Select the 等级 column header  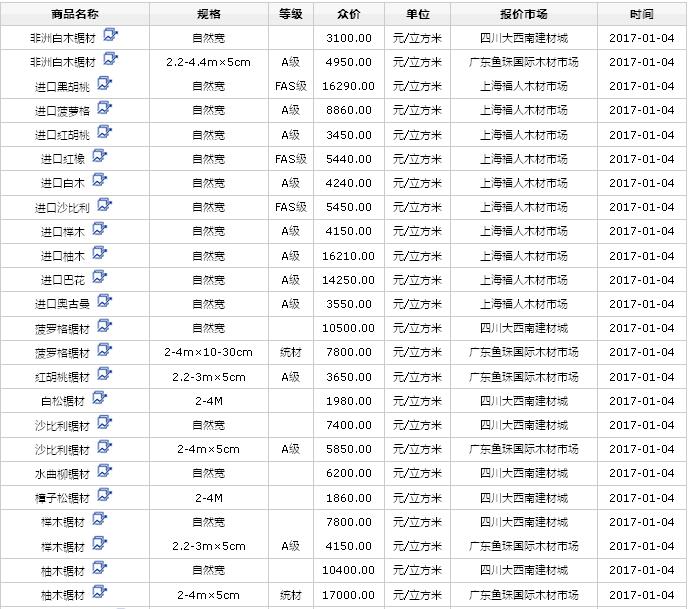coord(290,15)
